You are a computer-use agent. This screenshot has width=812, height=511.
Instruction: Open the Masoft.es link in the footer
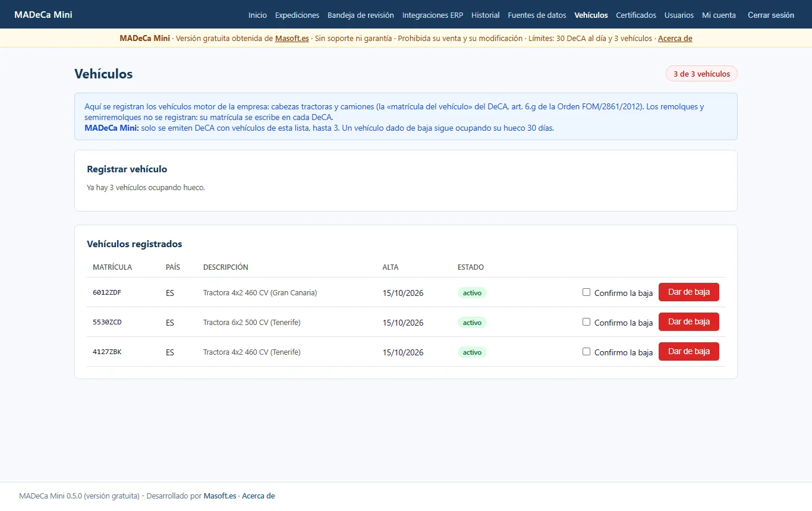(x=220, y=496)
